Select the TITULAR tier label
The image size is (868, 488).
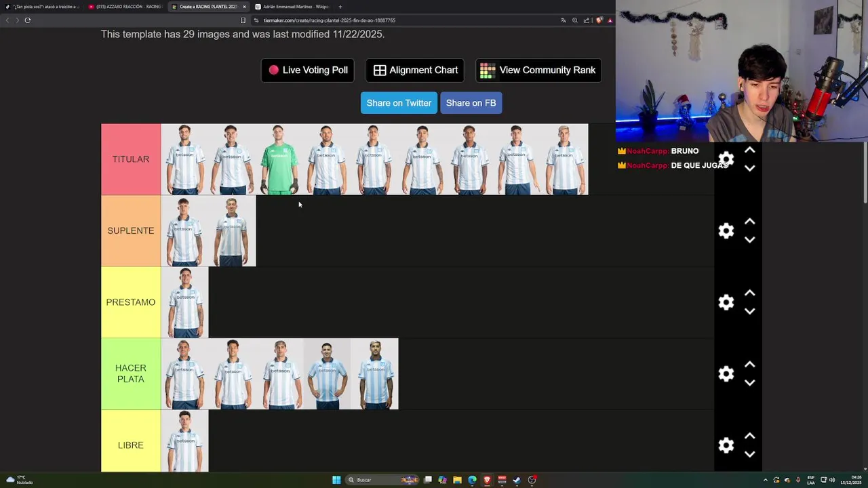coord(131,159)
